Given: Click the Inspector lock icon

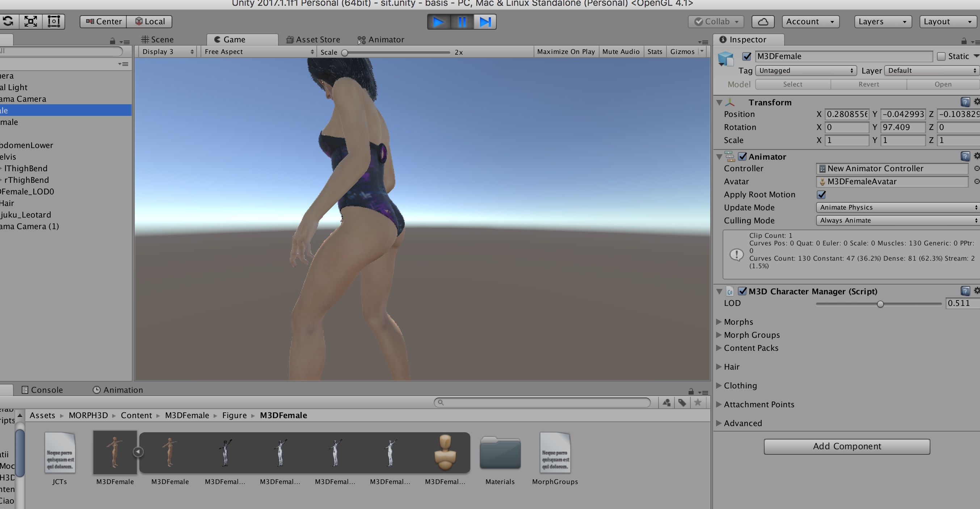Looking at the screenshot, I should (964, 41).
